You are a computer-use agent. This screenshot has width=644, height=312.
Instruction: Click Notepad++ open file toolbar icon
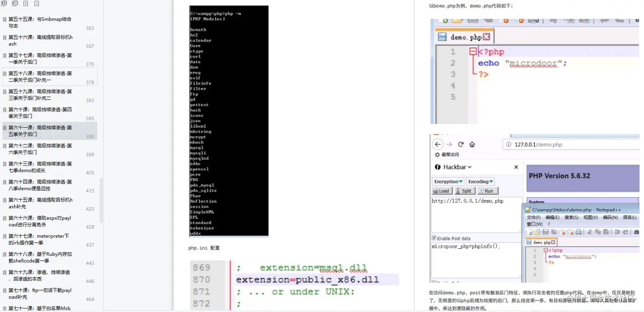coord(538,232)
